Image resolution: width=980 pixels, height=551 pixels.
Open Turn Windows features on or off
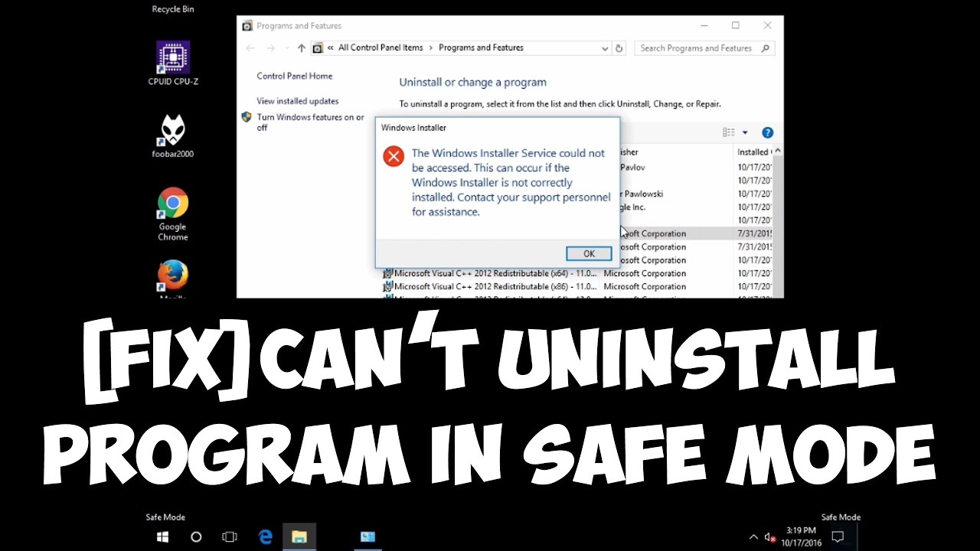[x=310, y=122]
